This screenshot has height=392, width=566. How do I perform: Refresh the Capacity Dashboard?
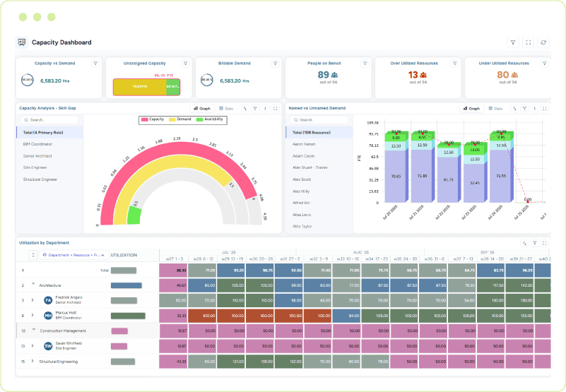543,42
